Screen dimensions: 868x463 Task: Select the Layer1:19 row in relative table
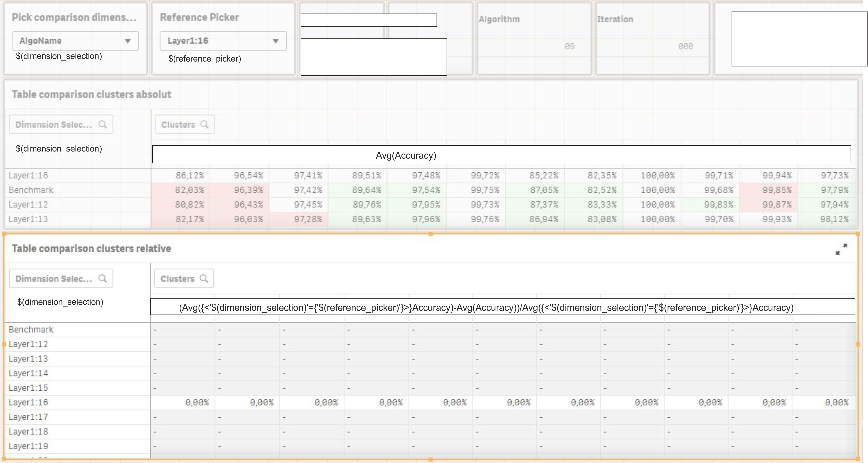(x=28, y=446)
